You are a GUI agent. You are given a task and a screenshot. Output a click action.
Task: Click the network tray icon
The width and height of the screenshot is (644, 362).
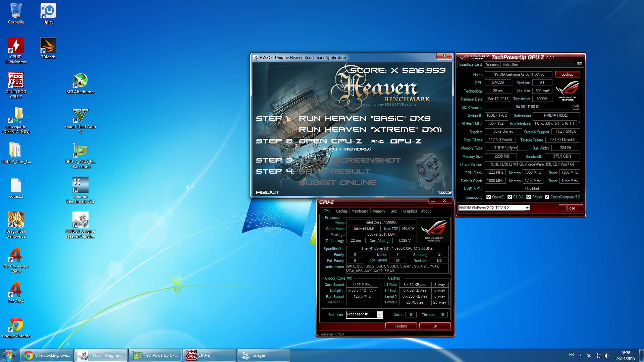[599, 355]
